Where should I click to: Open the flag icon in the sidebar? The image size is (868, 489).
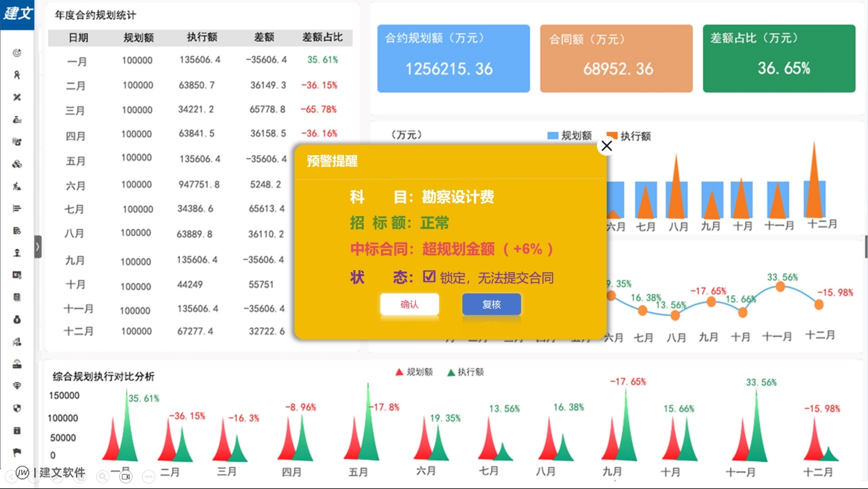click(x=17, y=452)
